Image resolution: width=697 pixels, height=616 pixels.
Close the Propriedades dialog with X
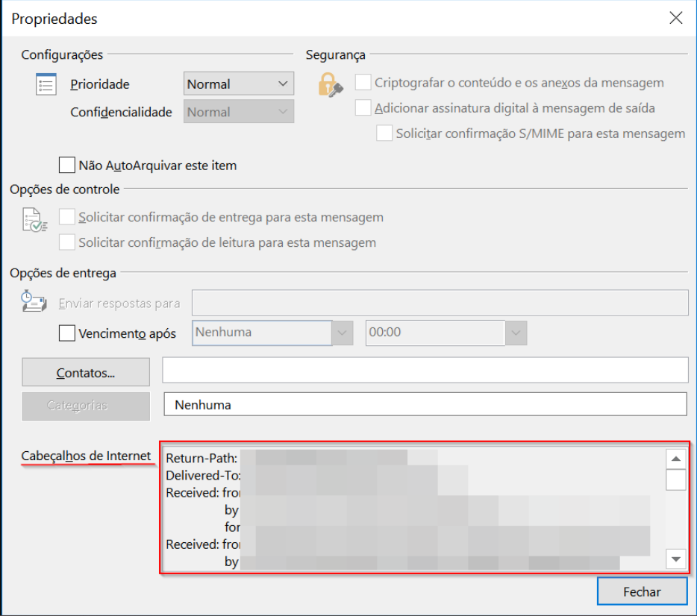[676, 19]
